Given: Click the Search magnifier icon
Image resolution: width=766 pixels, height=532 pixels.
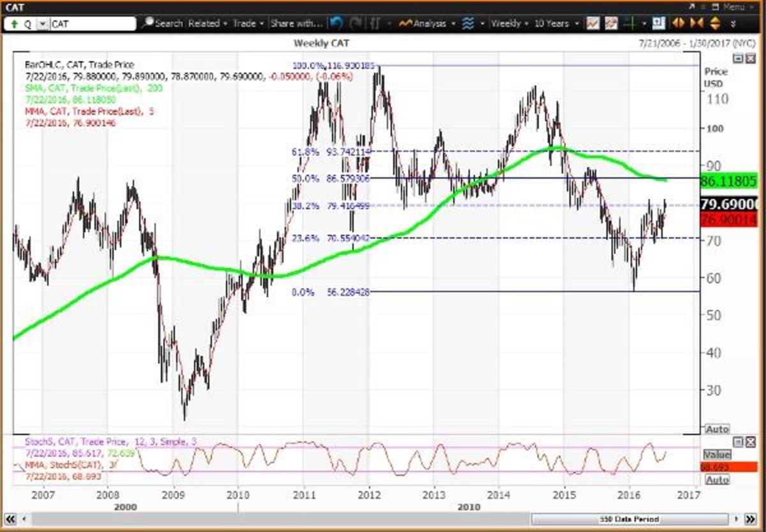Looking at the screenshot, I should tap(147, 23).
